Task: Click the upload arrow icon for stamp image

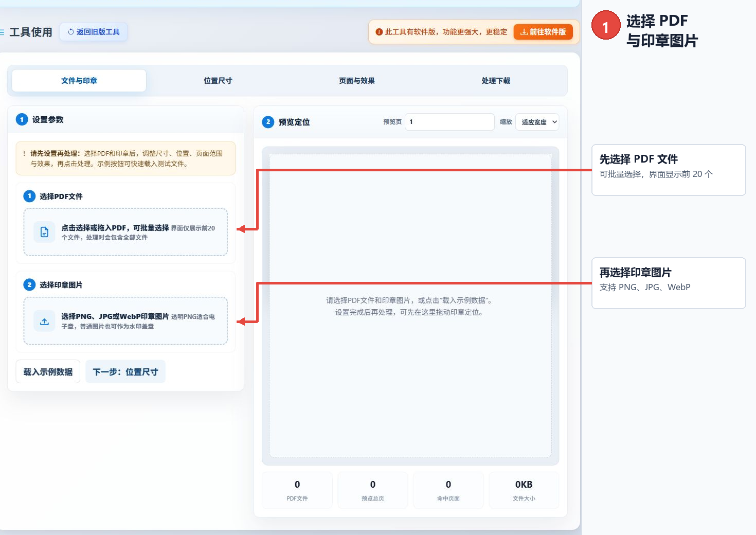Action: point(44,322)
